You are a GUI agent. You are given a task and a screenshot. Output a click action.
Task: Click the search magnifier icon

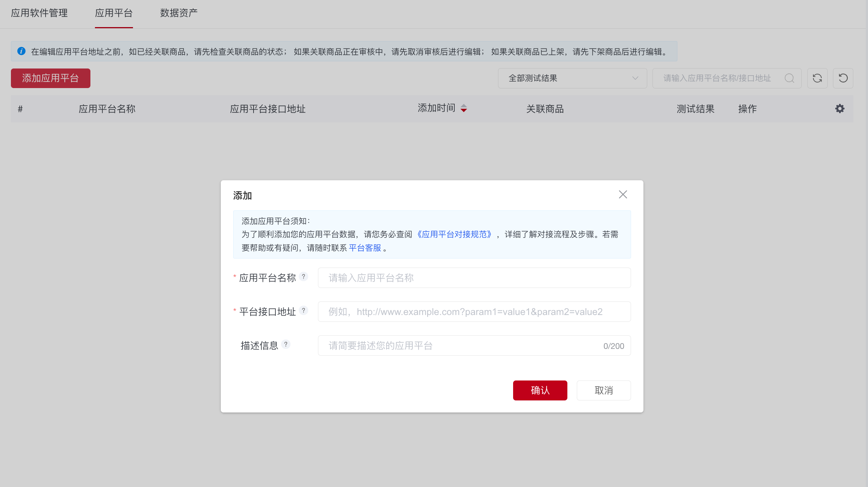tap(789, 78)
